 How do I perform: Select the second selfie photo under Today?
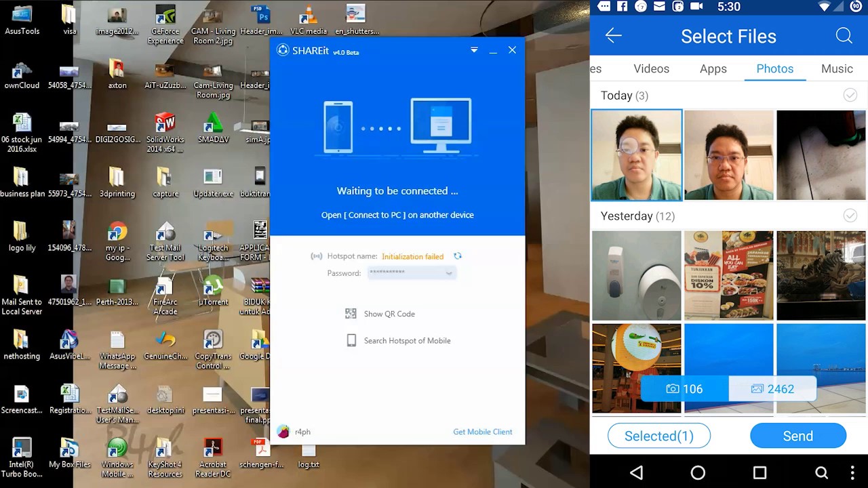click(x=728, y=155)
